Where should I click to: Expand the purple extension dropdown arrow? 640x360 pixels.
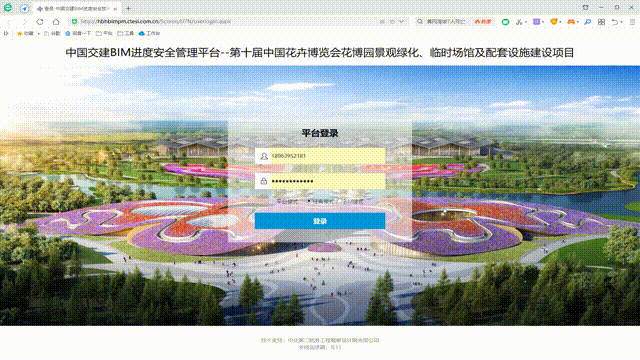click(x=543, y=22)
